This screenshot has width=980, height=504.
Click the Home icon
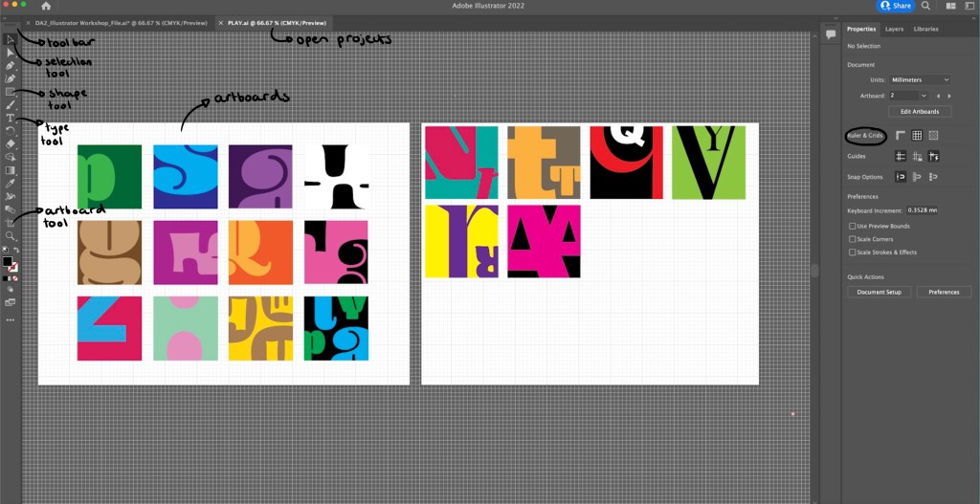point(45,6)
